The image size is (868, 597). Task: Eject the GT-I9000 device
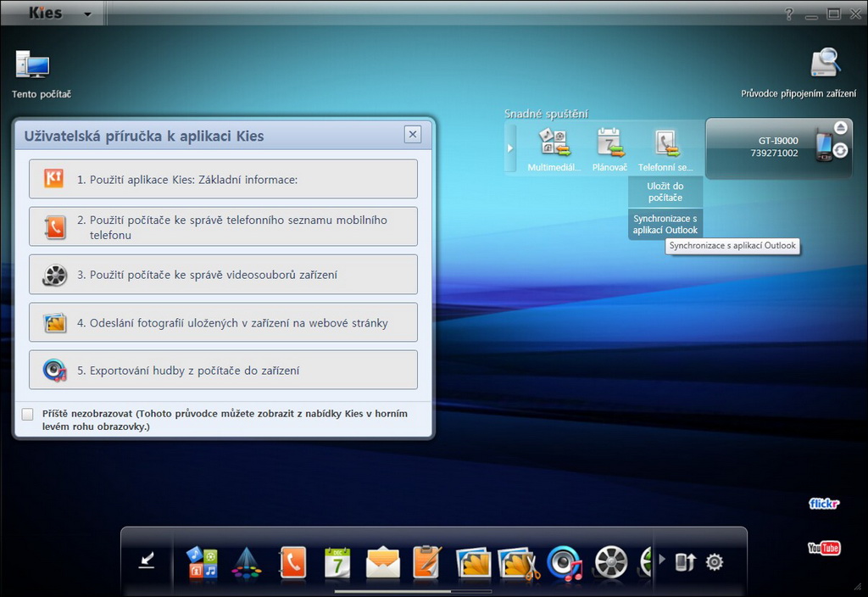click(841, 128)
